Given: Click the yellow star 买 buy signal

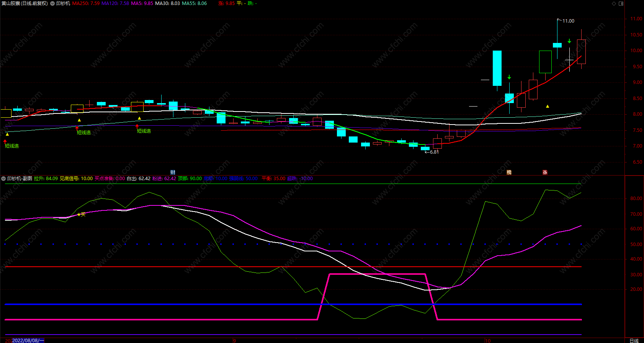Looking at the screenshot, I should 81,215.
